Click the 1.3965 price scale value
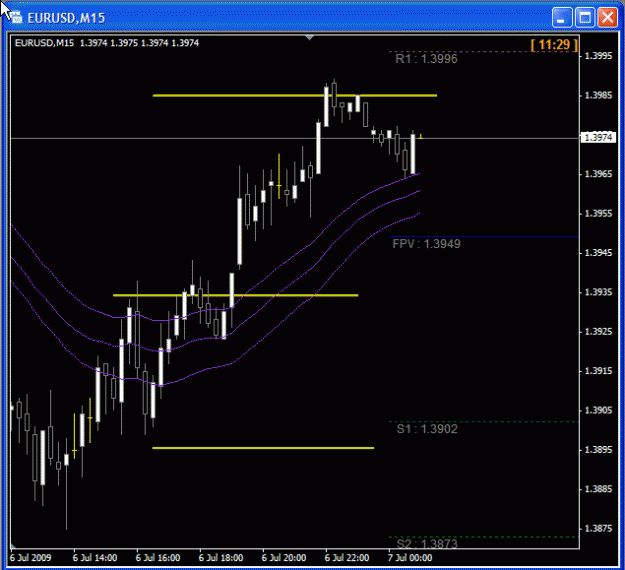 pos(598,174)
